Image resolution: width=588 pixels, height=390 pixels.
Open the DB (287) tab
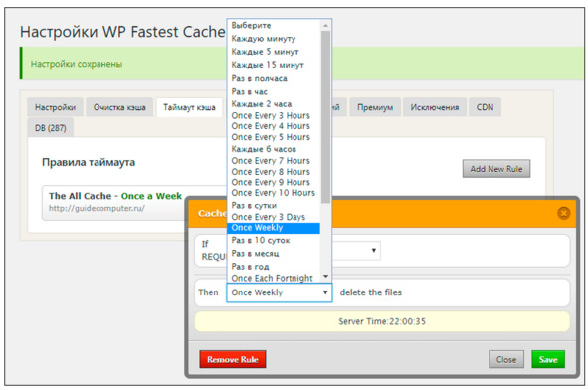point(51,128)
